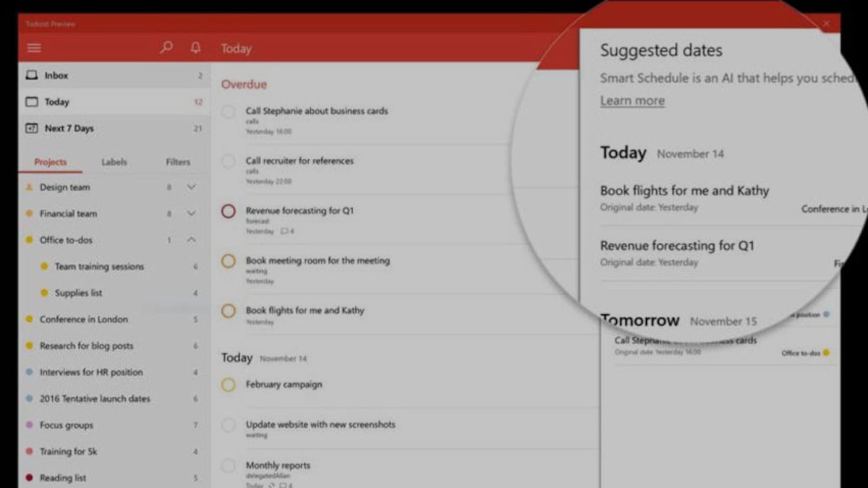The image size is (868, 488).
Task: Switch to the Filters tab
Action: (x=177, y=162)
